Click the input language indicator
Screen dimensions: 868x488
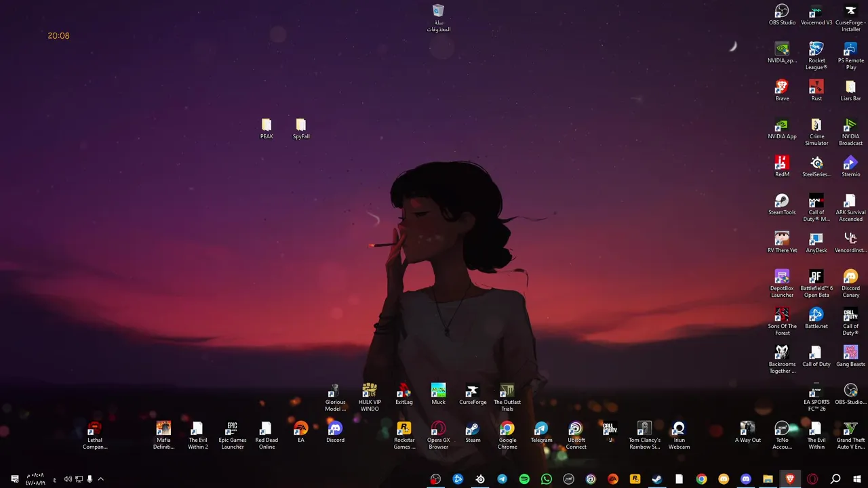pyautogui.click(x=54, y=479)
